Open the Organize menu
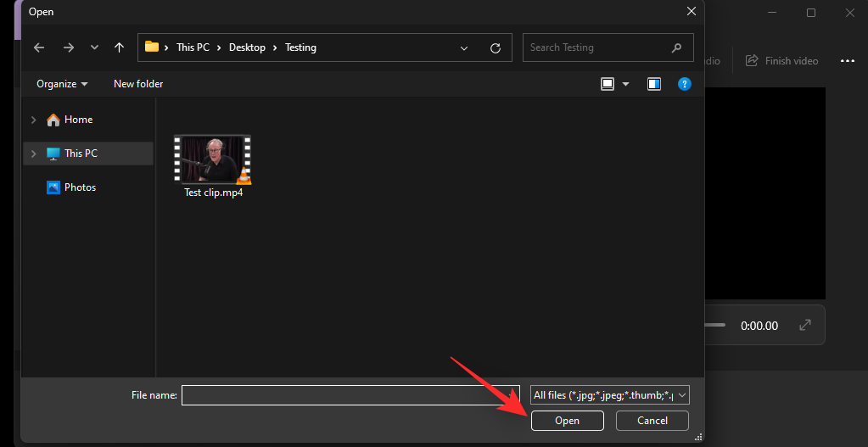Screen dimensions: 868x447 pyautogui.click(x=62, y=84)
